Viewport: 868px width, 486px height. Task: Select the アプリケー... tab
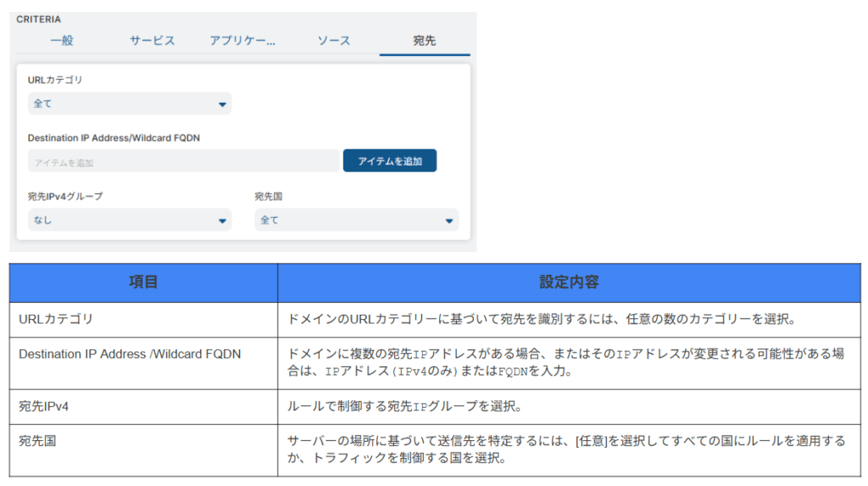(x=242, y=41)
